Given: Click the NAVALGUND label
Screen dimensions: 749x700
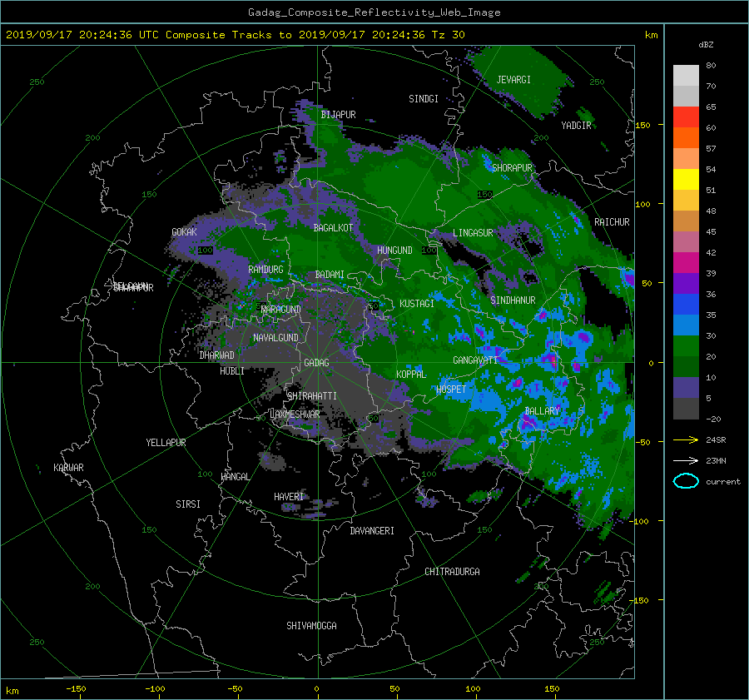Looking at the screenshot, I should 275,338.
